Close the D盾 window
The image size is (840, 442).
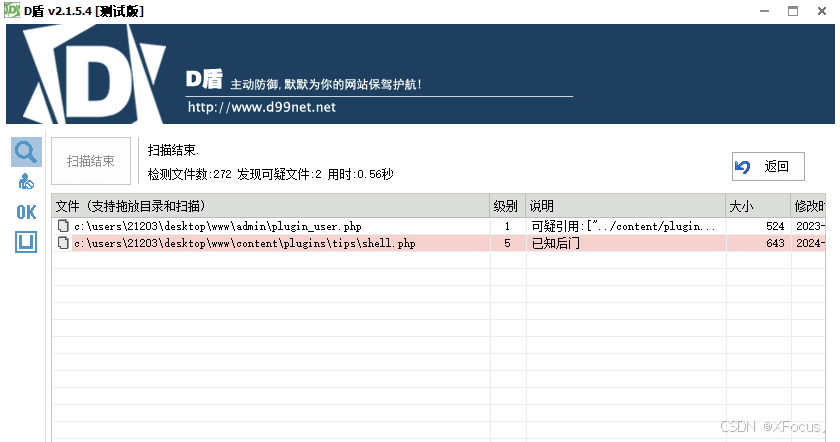(822, 11)
